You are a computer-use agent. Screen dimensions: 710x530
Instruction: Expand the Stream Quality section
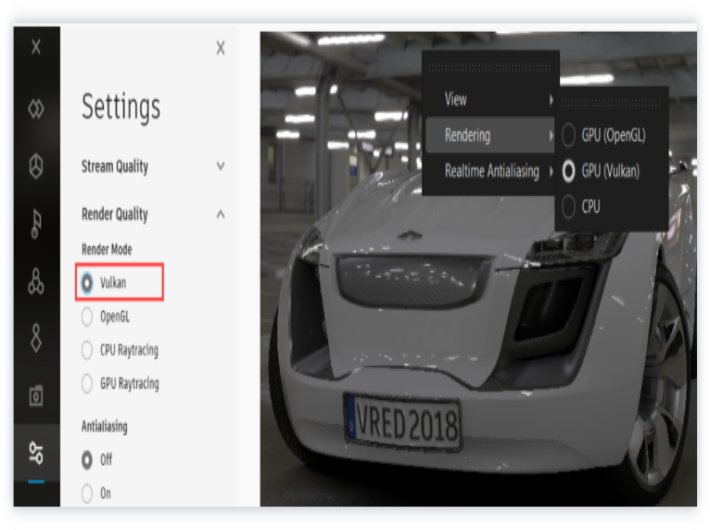point(153,166)
